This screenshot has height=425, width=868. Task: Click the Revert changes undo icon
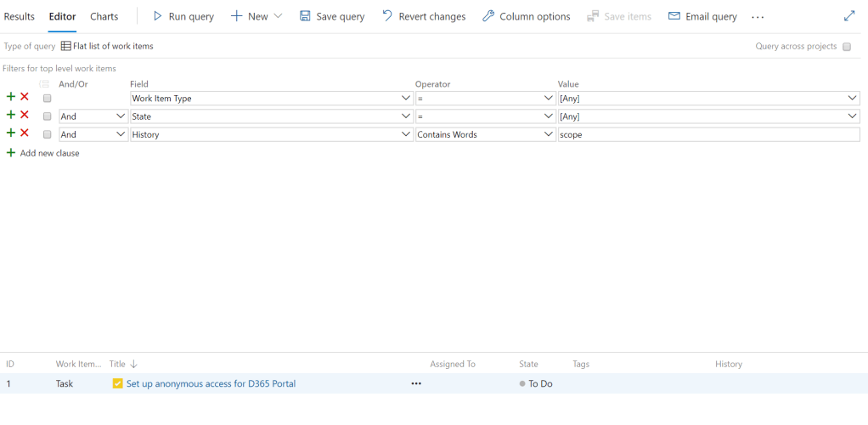[x=387, y=16]
